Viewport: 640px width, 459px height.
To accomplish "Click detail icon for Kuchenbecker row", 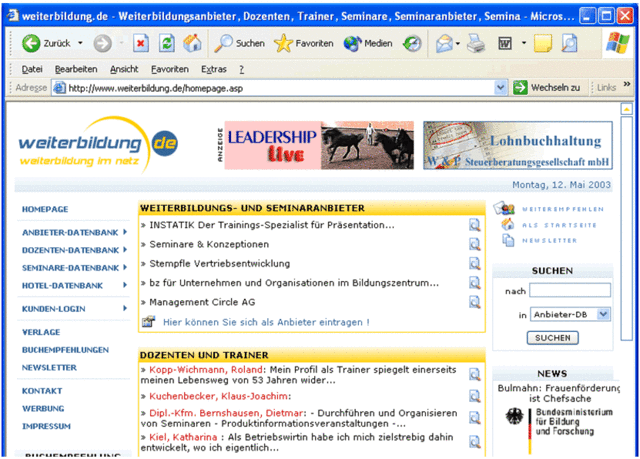I will point(474,396).
